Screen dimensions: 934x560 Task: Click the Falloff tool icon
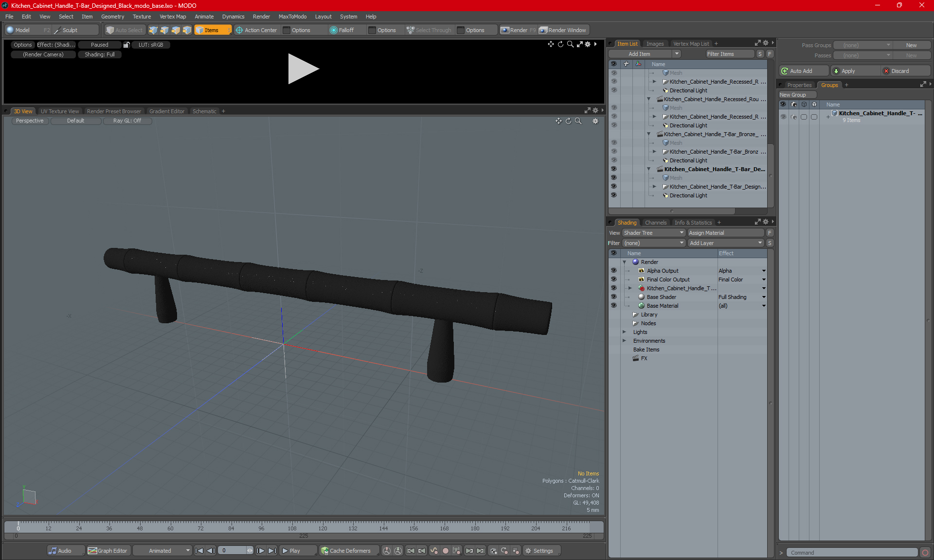coord(333,30)
